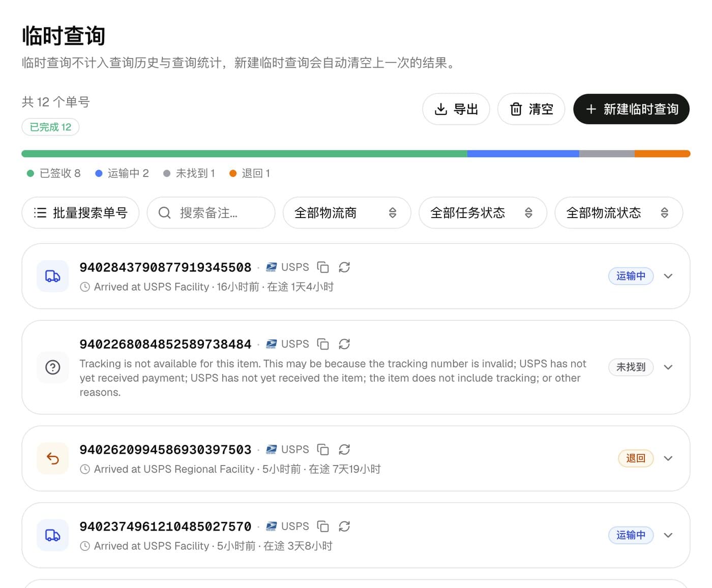Click return arrow icon of parcel 9402620994586930397503
This screenshot has height=588, width=712.
click(x=53, y=458)
